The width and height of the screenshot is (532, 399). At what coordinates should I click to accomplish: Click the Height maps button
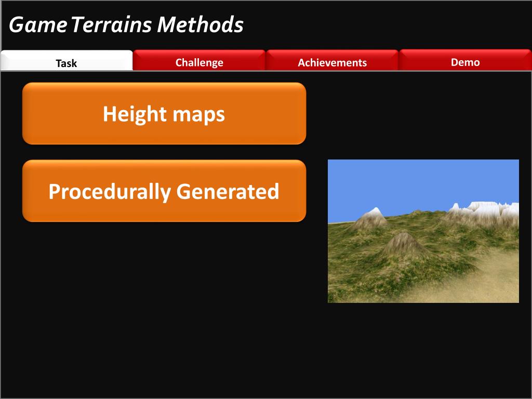point(164,113)
